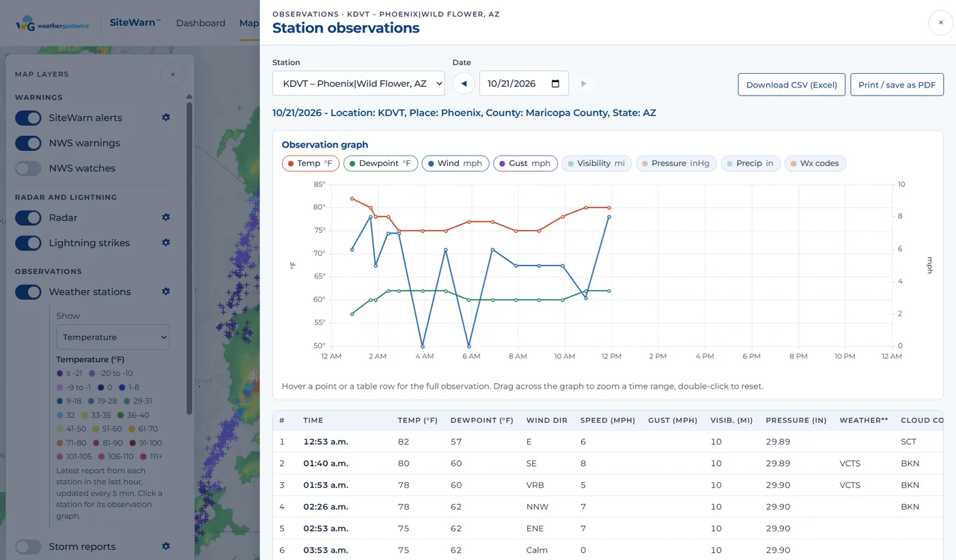
Task: Close the Station observations panel
Action: pyautogui.click(x=940, y=23)
